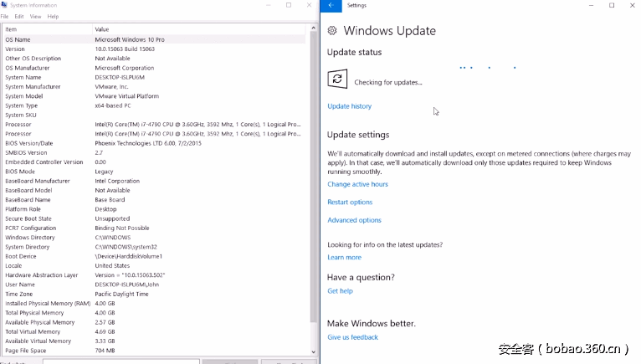Select the System SKU row
This screenshot has height=364, width=641.
click(x=155, y=115)
